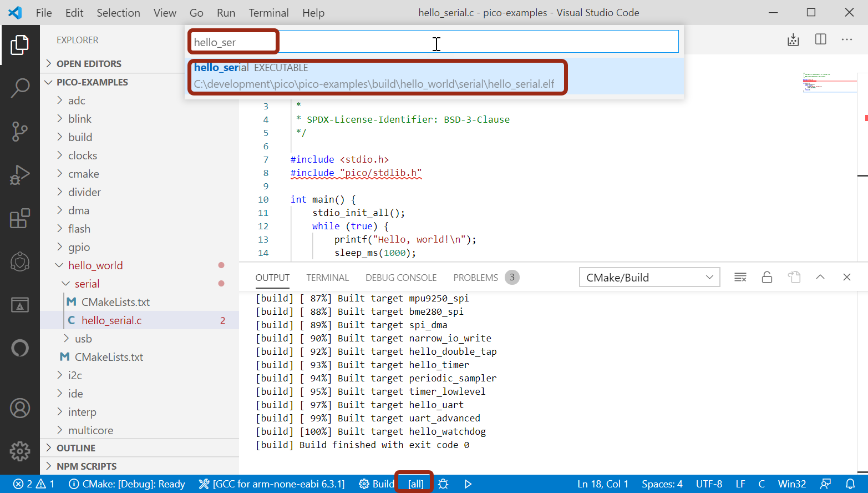Switch to the OUTPUT tab

(x=272, y=278)
